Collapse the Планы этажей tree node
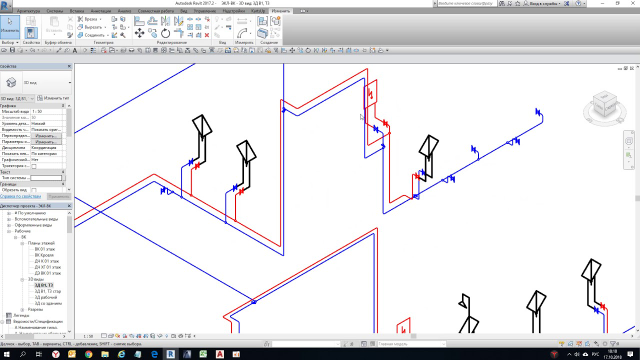640x360 pixels. [22, 243]
